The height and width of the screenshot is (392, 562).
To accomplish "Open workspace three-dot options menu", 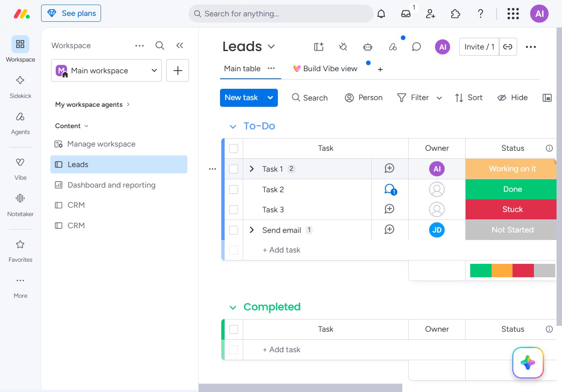I will 140,46.
